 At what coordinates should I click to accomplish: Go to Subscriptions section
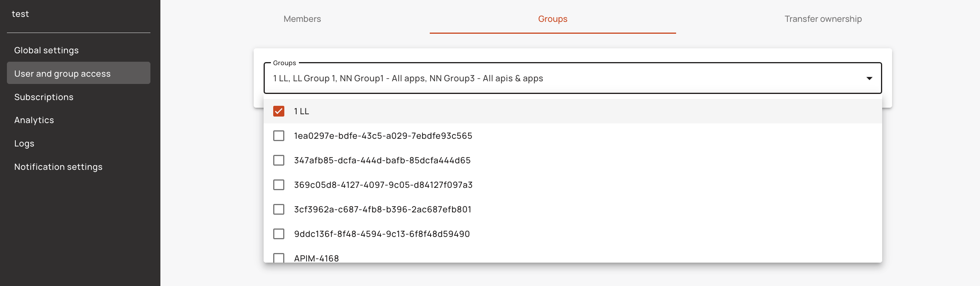click(x=44, y=97)
